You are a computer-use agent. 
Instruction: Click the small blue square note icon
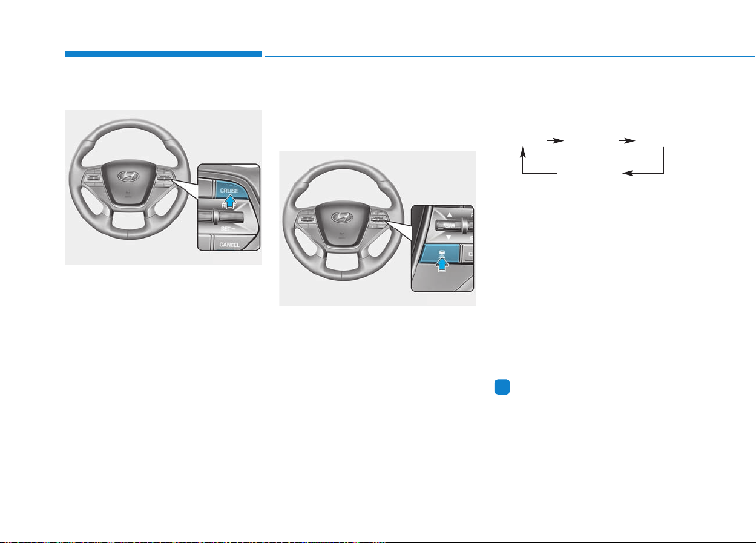tap(501, 389)
